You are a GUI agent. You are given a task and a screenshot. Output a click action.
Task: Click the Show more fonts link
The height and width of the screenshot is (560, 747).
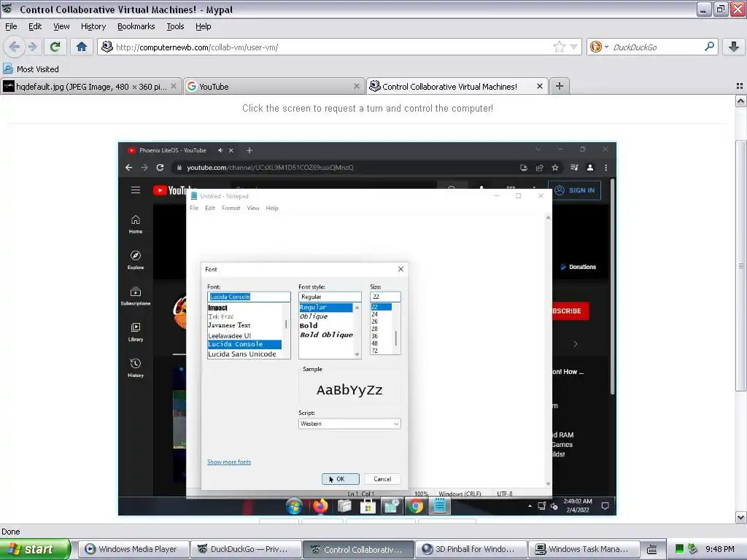229,462
